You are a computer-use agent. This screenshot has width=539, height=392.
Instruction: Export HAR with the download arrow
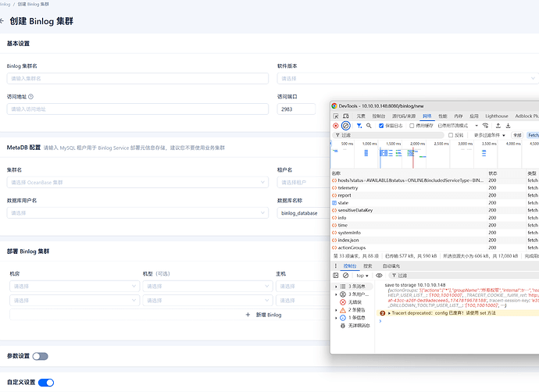click(x=508, y=126)
